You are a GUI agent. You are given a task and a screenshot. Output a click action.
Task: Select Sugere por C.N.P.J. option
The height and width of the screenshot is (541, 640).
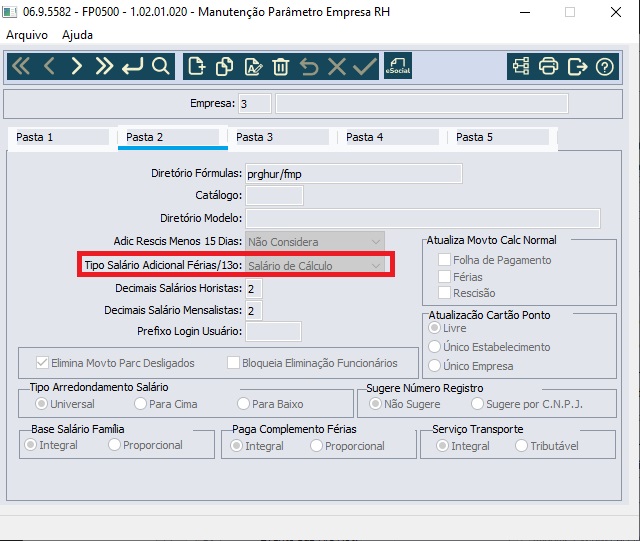click(477, 404)
